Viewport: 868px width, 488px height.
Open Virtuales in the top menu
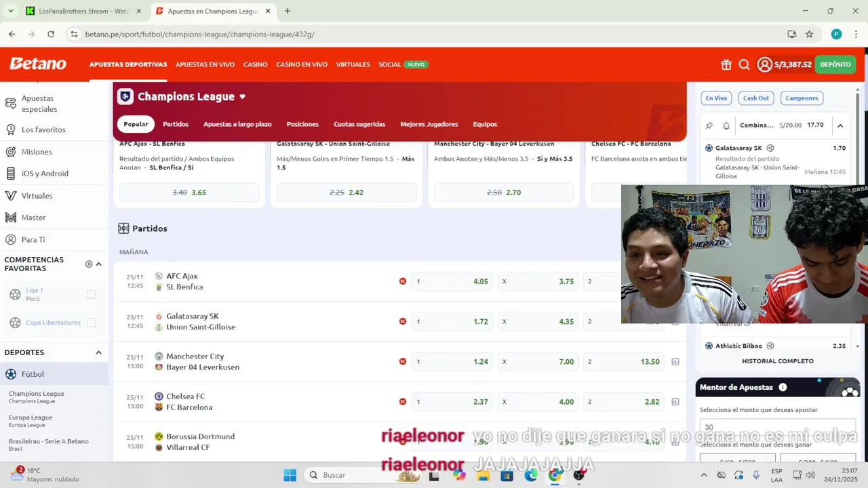tap(353, 64)
